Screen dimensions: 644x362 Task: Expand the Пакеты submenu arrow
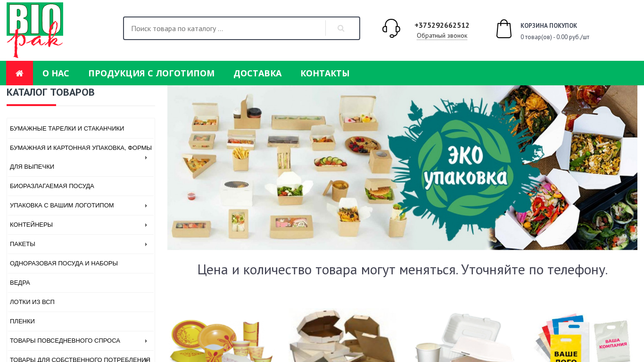146,244
